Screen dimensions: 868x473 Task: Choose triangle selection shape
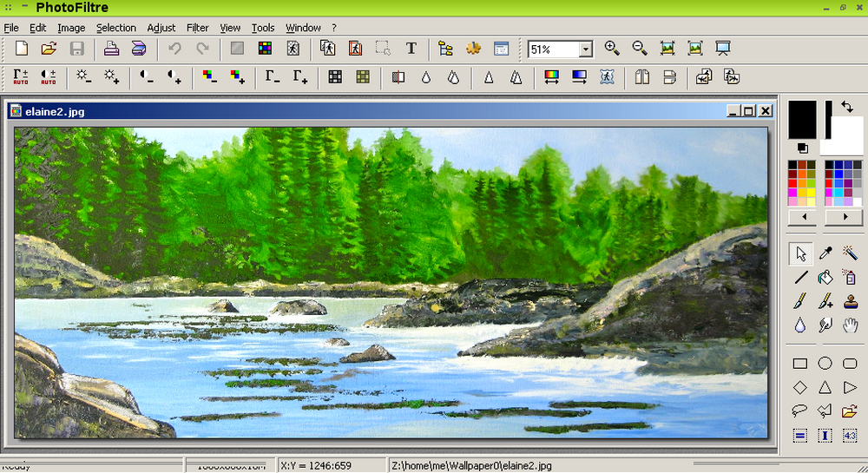tap(825, 387)
